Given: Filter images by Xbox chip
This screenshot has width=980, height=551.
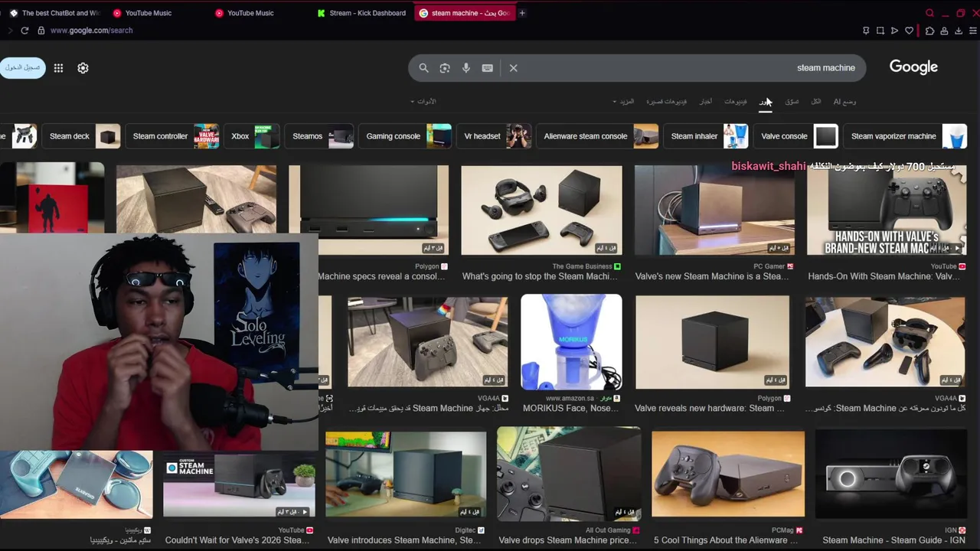Looking at the screenshot, I should pyautogui.click(x=253, y=136).
